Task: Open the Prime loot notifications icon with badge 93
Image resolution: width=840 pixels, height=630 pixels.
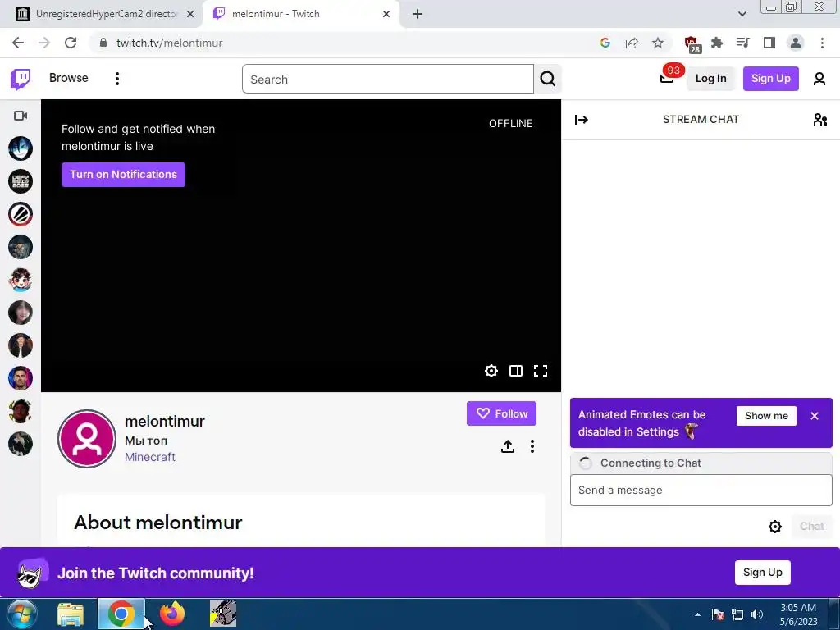Action: (x=667, y=78)
